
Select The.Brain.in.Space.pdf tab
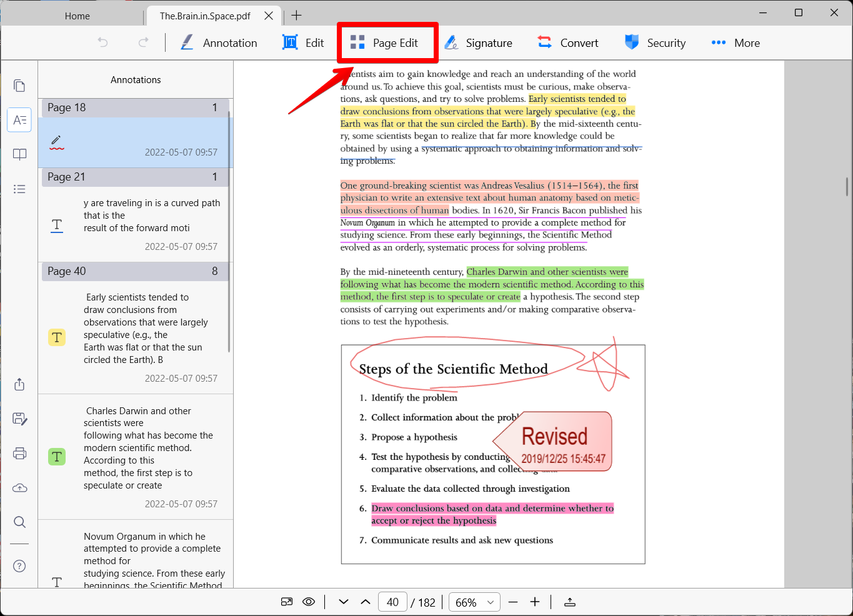(x=205, y=16)
